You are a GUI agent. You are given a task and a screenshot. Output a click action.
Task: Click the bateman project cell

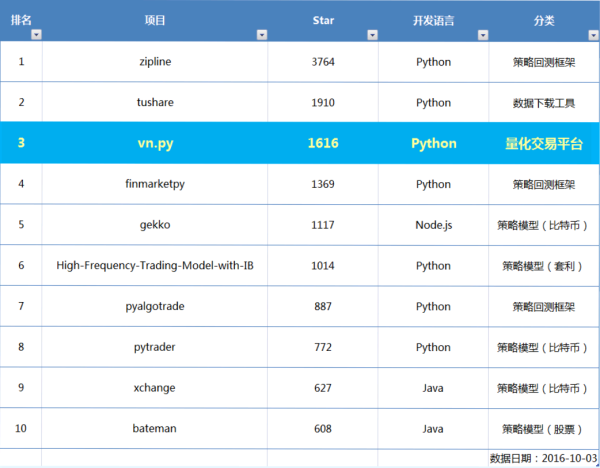(155, 429)
